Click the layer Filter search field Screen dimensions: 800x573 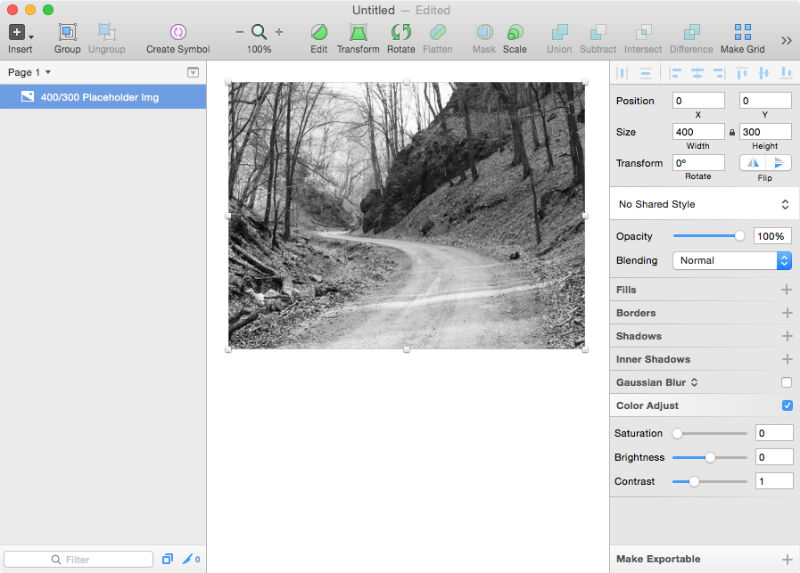78,559
